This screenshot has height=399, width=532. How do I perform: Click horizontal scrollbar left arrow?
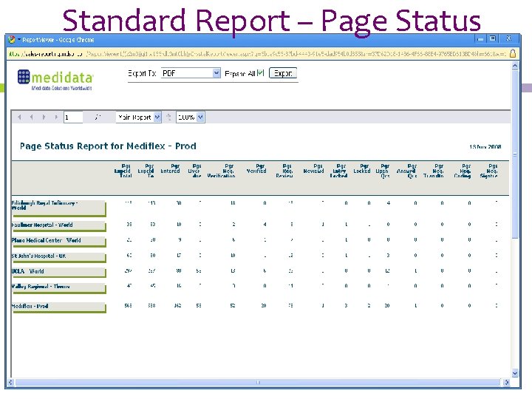10,383
